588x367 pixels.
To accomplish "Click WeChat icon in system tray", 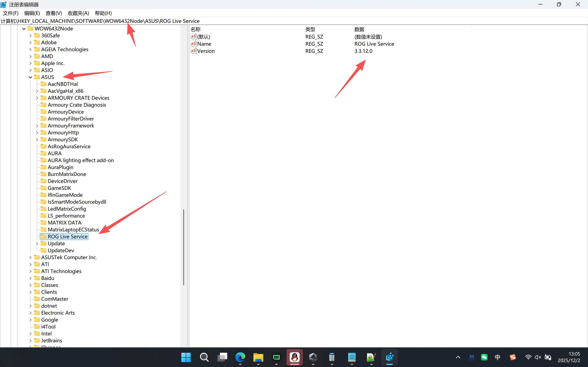I will [484, 357].
